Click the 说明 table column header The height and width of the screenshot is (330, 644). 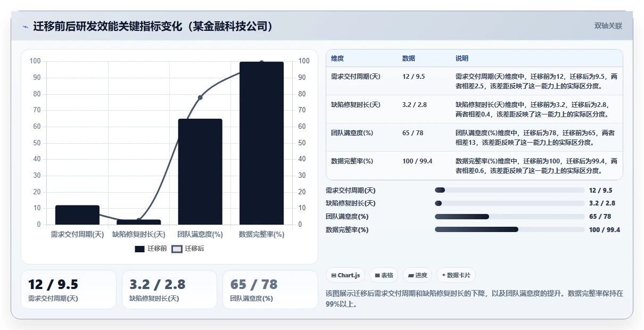pyautogui.click(x=462, y=59)
